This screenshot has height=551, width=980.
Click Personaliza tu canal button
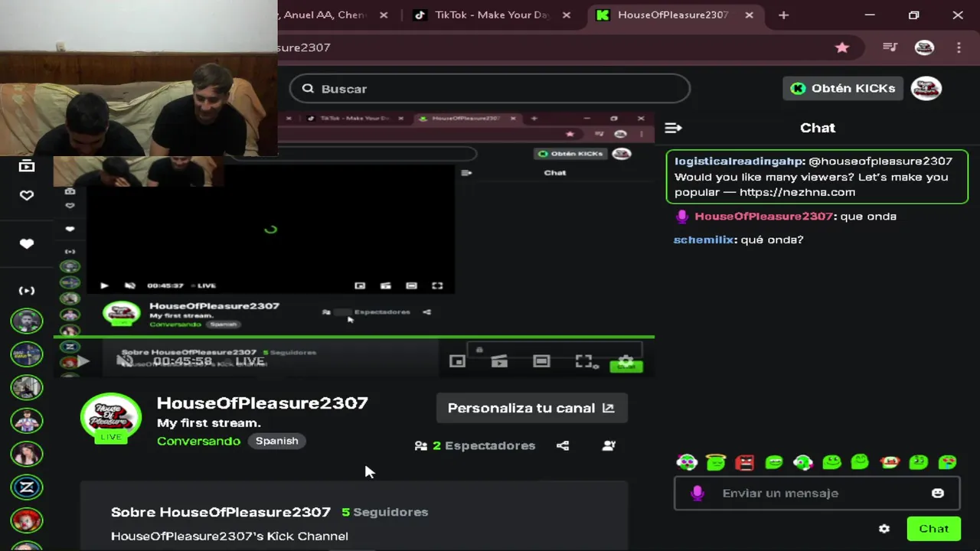tap(531, 408)
